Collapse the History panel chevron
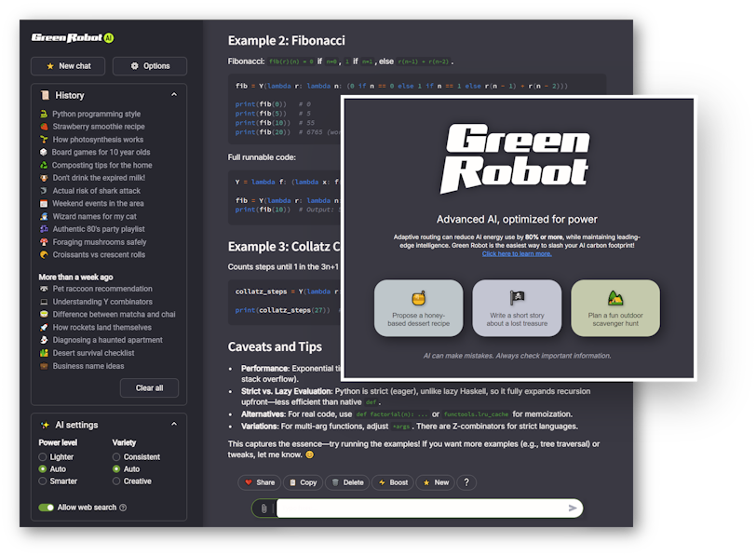This screenshot has height=556, width=756. (x=174, y=95)
